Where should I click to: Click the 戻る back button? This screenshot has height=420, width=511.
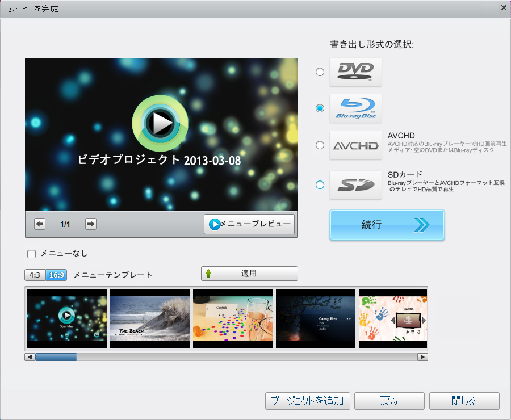389,401
